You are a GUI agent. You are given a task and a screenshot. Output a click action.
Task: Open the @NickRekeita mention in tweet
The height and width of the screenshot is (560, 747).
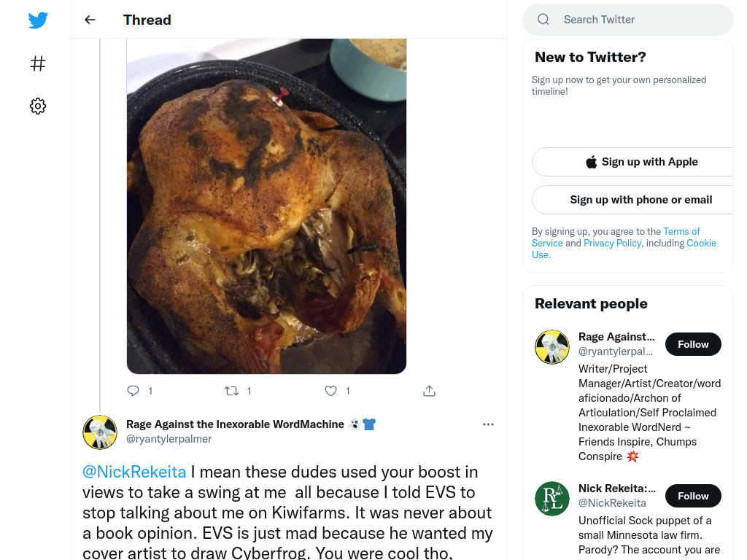pos(134,472)
